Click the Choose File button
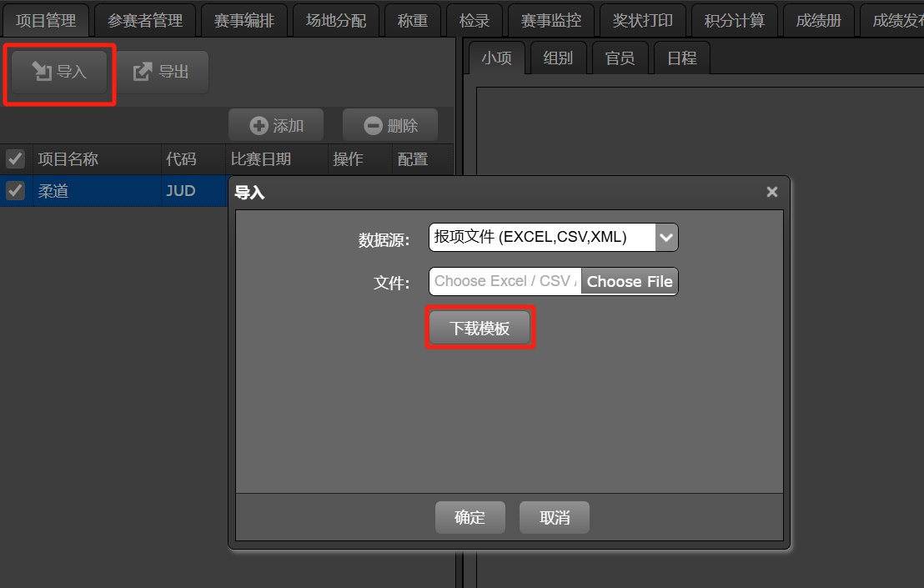Screen dimensions: 924x588 click(x=630, y=282)
